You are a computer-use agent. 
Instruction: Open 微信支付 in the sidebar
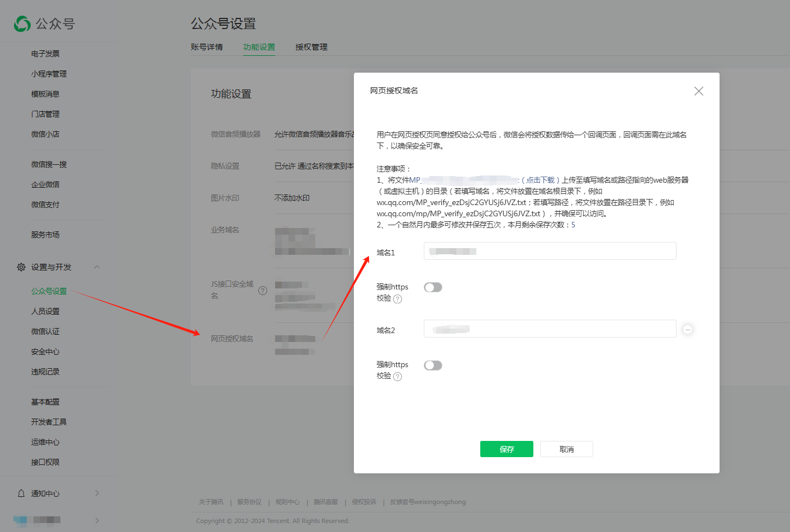click(x=45, y=205)
